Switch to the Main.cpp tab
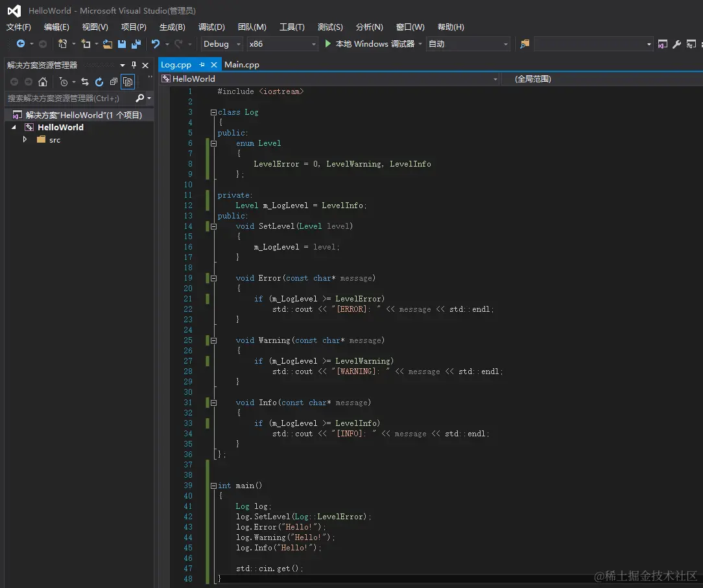The width and height of the screenshot is (703, 588). tap(242, 65)
